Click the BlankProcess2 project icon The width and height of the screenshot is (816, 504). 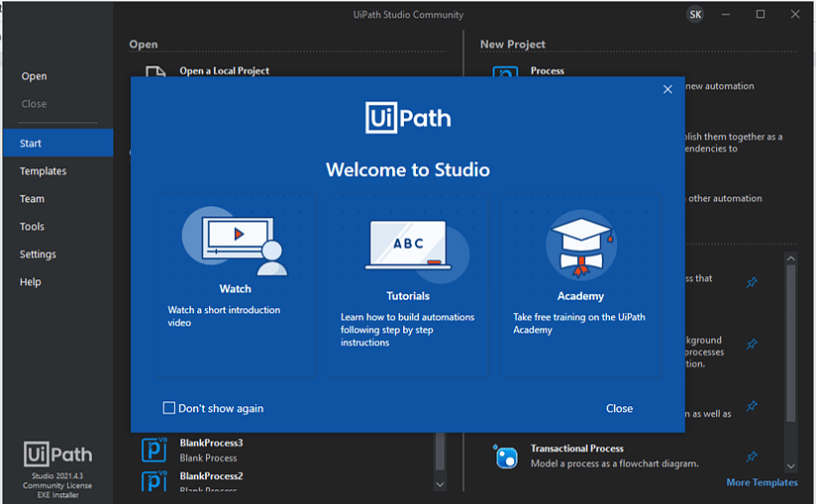[x=154, y=480]
